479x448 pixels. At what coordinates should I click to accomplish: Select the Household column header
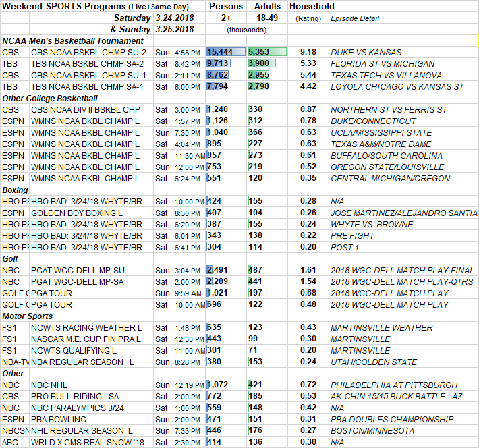point(312,7)
